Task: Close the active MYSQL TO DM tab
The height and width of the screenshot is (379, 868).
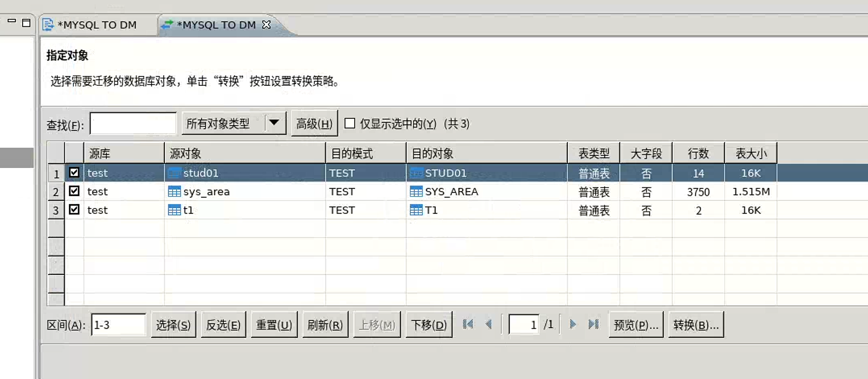Action: (x=266, y=24)
